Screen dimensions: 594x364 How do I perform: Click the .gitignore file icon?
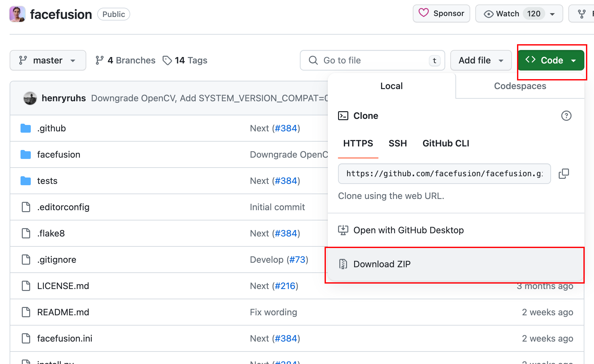pyautogui.click(x=26, y=260)
